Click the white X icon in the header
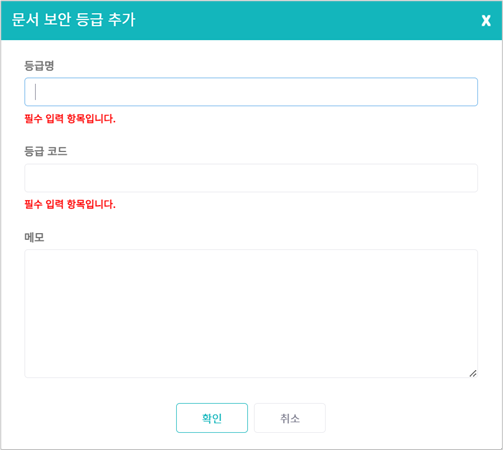The width and height of the screenshot is (503, 450). [486, 20]
